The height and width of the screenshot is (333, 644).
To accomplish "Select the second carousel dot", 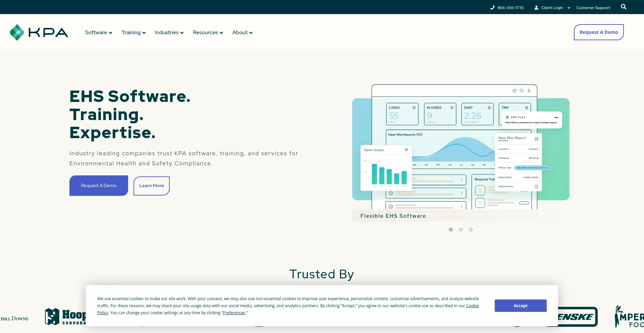I will pyautogui.click(x=461, y=230).
